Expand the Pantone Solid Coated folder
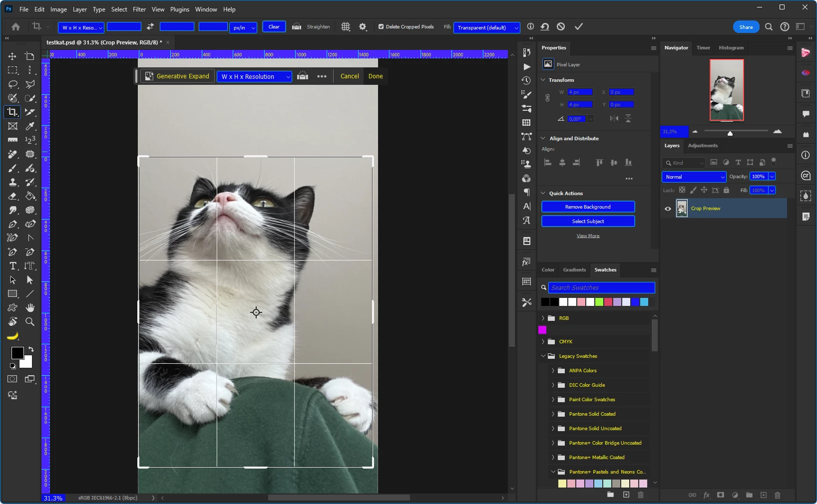This screenshot has width=817, height=504. [x=553, y=414]
